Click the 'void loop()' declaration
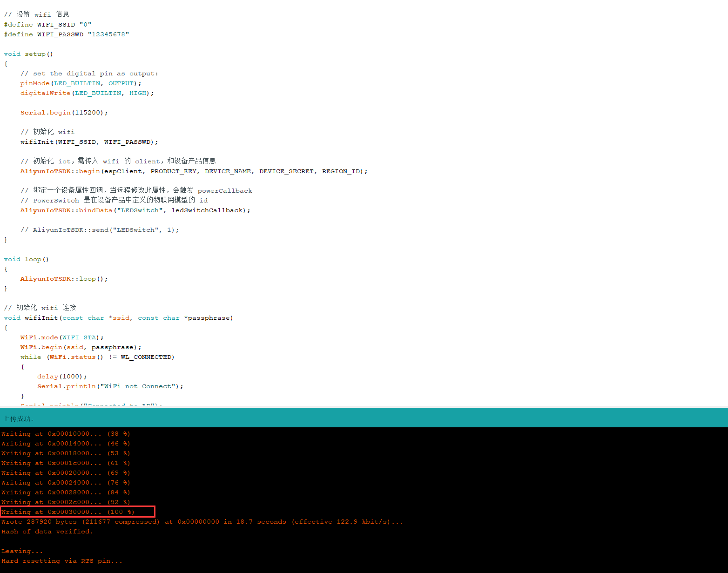728x573 pixels. (27, 259)
